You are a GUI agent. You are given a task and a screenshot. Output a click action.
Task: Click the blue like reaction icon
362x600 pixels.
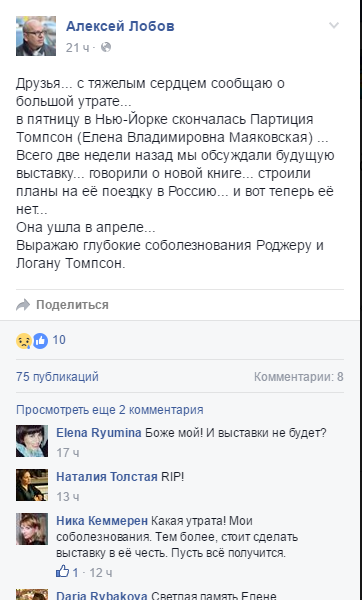tap(40, 341)
